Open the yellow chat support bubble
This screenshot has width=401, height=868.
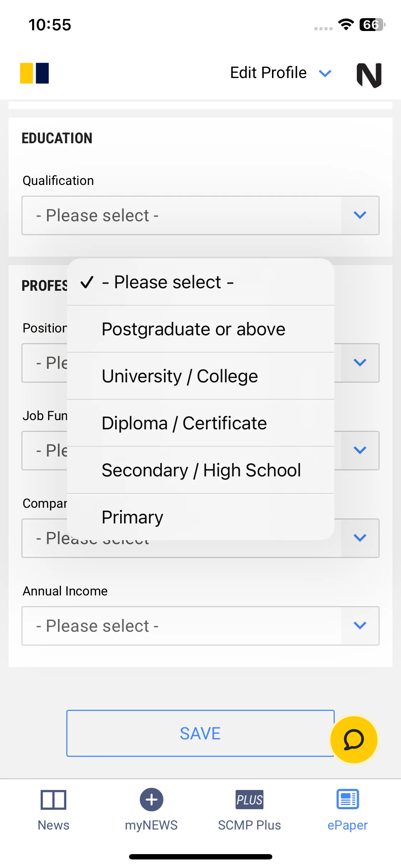(354, 739)
